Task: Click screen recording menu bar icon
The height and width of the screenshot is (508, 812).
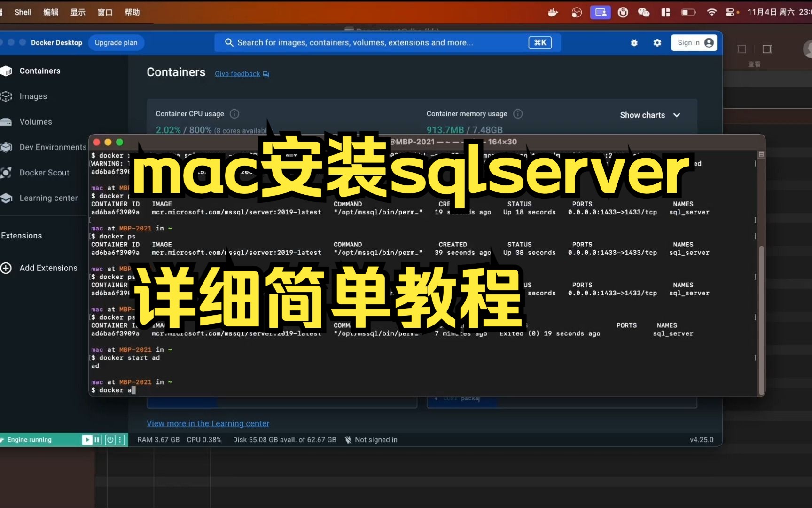Action: (601, 13)
